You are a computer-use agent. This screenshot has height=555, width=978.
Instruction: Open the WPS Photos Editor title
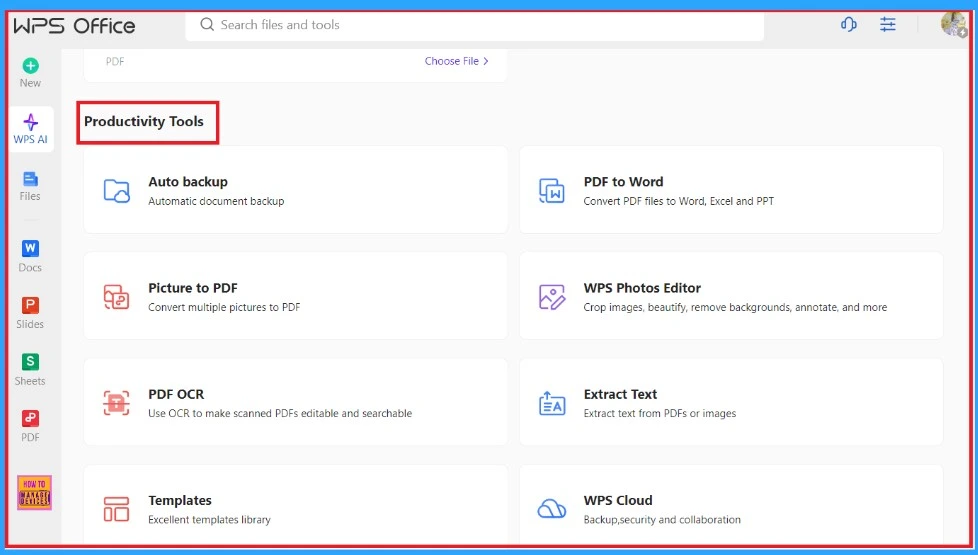642,288
